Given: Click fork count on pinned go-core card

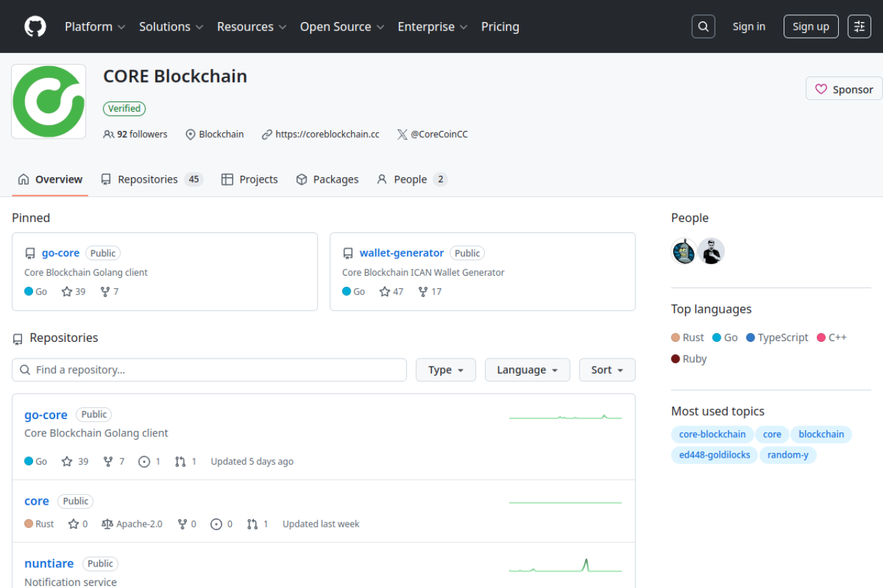Looking at the screenshot, I should point(109,292).
